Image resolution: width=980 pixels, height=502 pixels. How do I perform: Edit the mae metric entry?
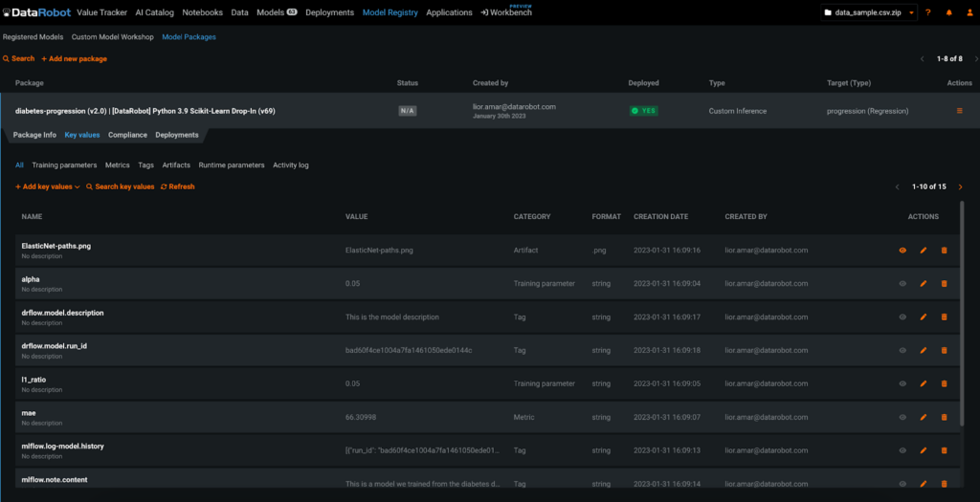click(x=924, y=417)
